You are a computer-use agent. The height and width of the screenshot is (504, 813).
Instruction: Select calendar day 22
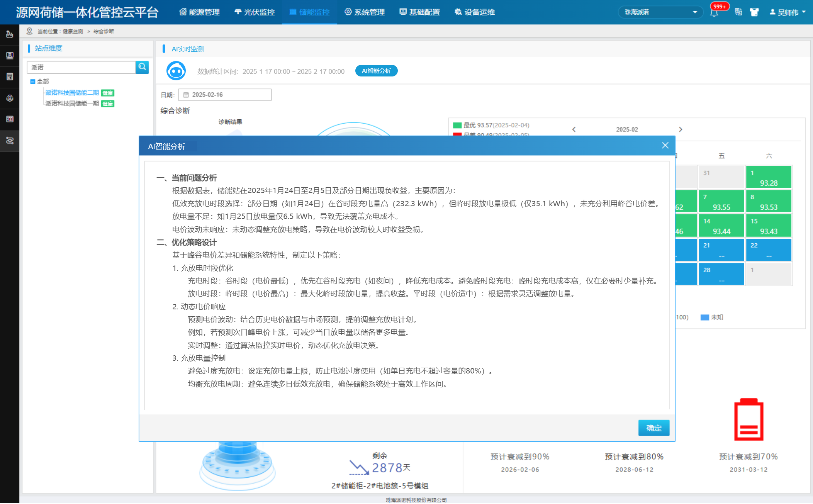tap(769, 250)
